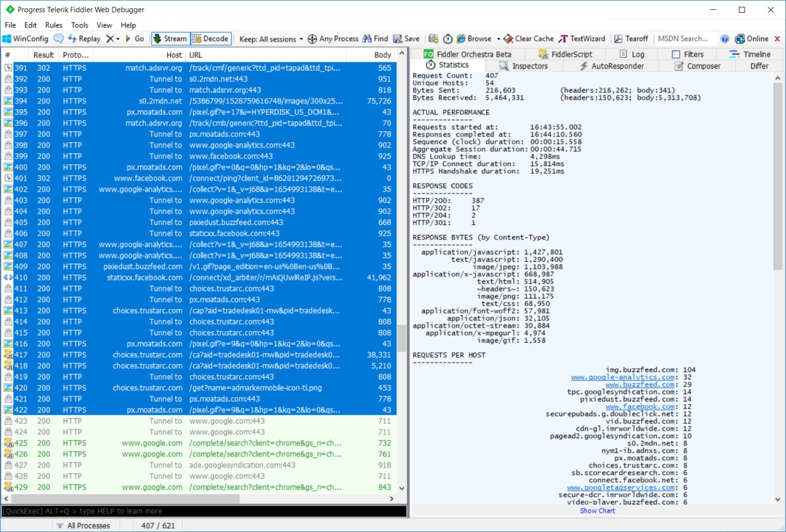This screenshot has width=786, height=532.
Task: Click the Save toolbar button
Action: (406, 39)
